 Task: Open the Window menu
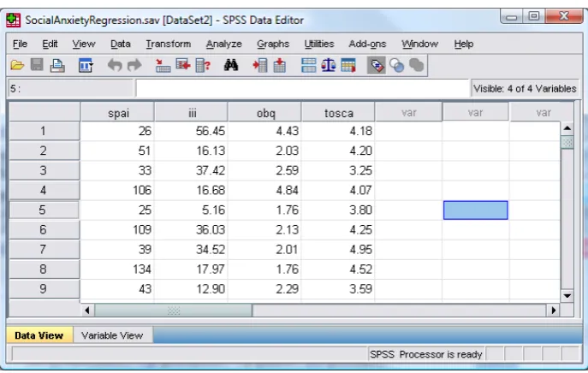tap(420, 44)
